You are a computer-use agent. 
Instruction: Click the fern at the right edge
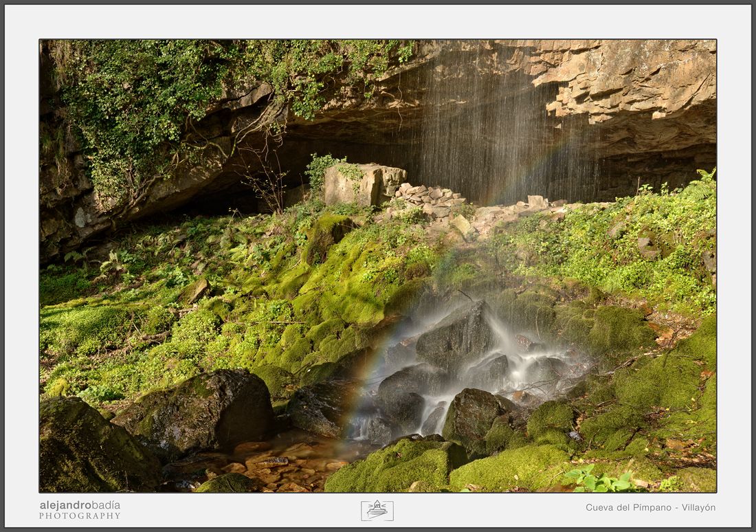(x=700, y=186)
